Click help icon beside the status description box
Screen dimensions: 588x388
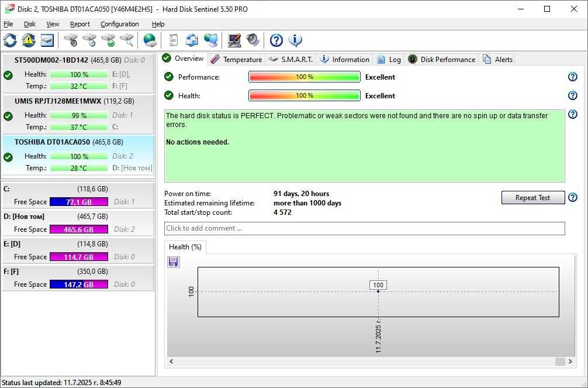pyautogui.click(x=573, y=114)
